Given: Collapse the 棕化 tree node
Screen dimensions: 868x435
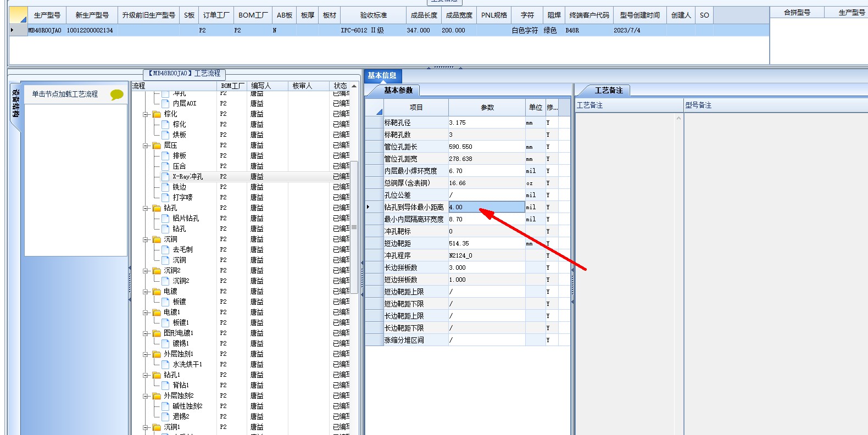Looking at the screenshot, I should tap(146, 114).
